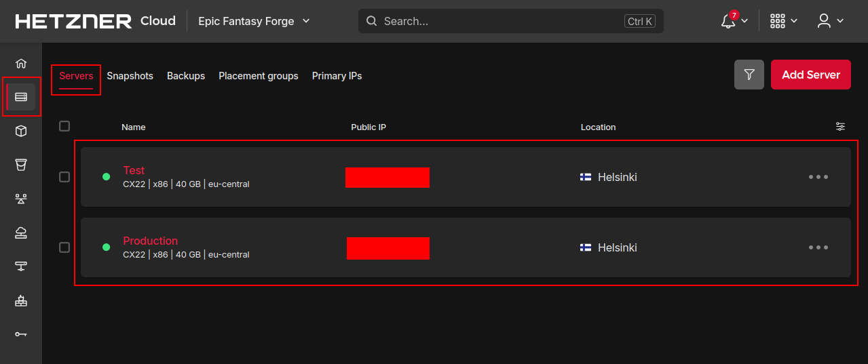Open the Floating IPs sidebar icon
Image resolution: width=868 pixels, height=364 pixels.
pos(21,232)
